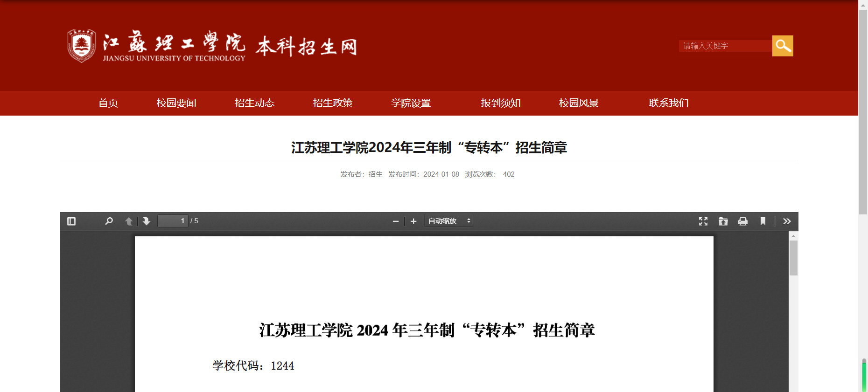Go to previous PDF page
This screenshot has width=868, height=392.
tap(129, 221)
